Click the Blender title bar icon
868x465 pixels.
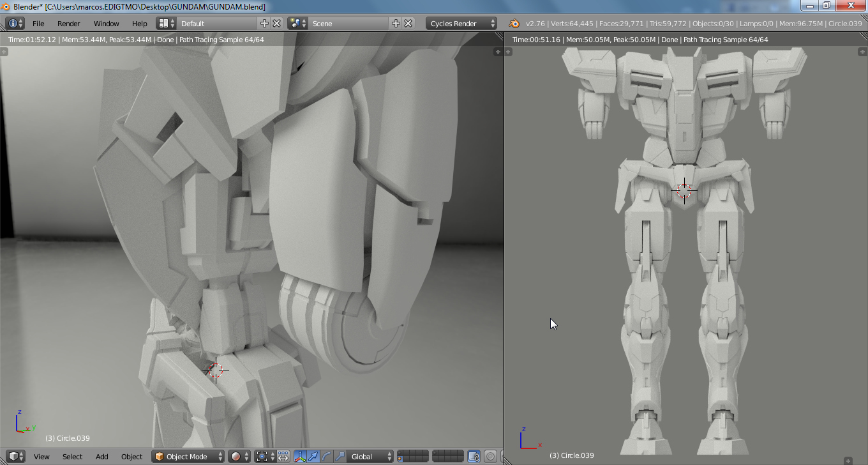[x=6, y=6]
